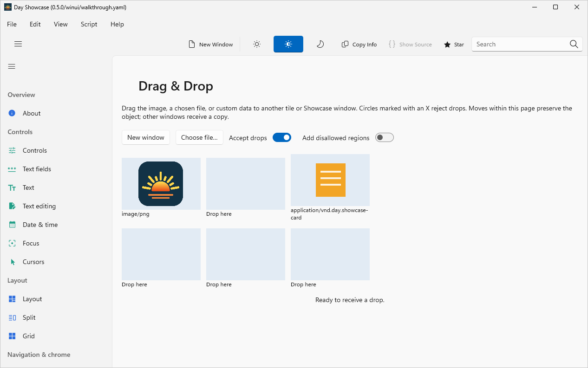Viewport: 588px width, 368px height.
Task: Click the New Window toolbar label
Action: tap(216, 45)
